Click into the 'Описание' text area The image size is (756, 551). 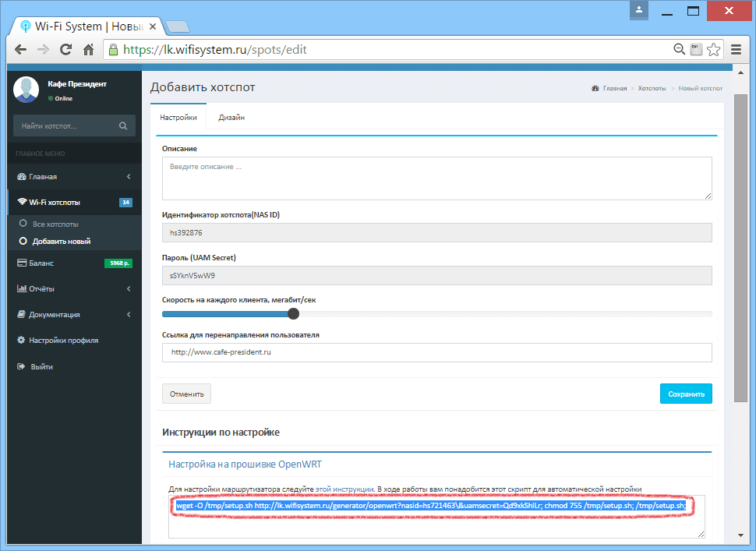pyautogui.click(x=436, y=178)
